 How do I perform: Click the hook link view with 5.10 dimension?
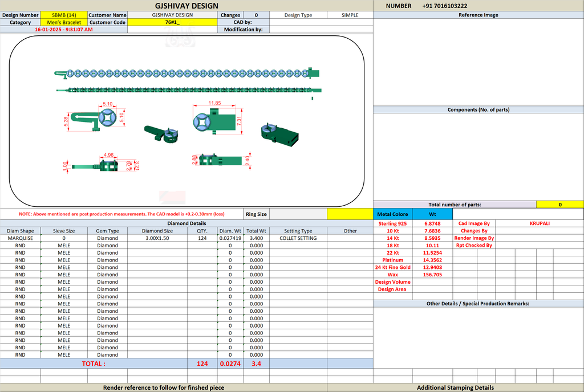[95, 117]
